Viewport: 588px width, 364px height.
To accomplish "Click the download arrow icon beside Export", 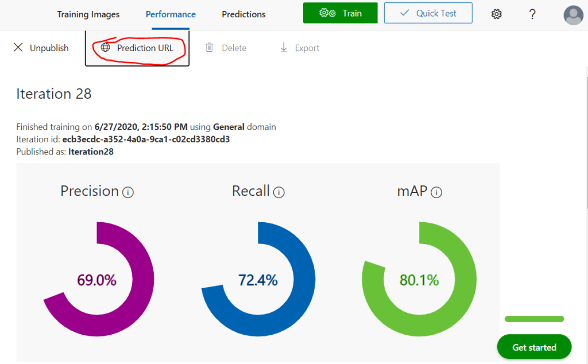I will (284, 48).
